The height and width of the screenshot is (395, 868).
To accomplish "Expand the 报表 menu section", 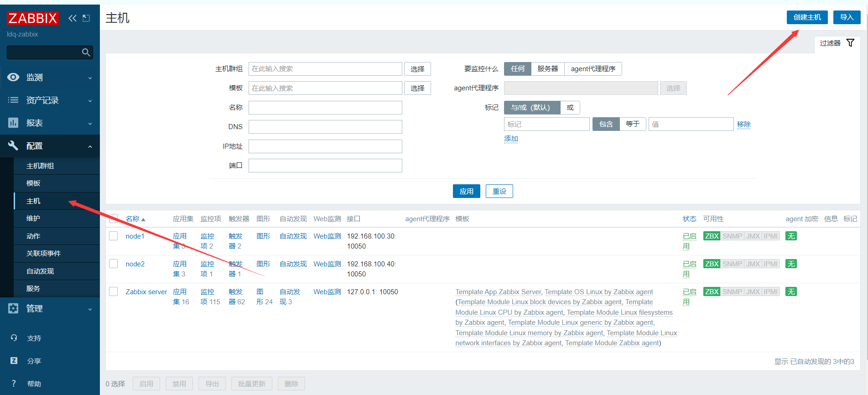I will [x=50, y=123].
